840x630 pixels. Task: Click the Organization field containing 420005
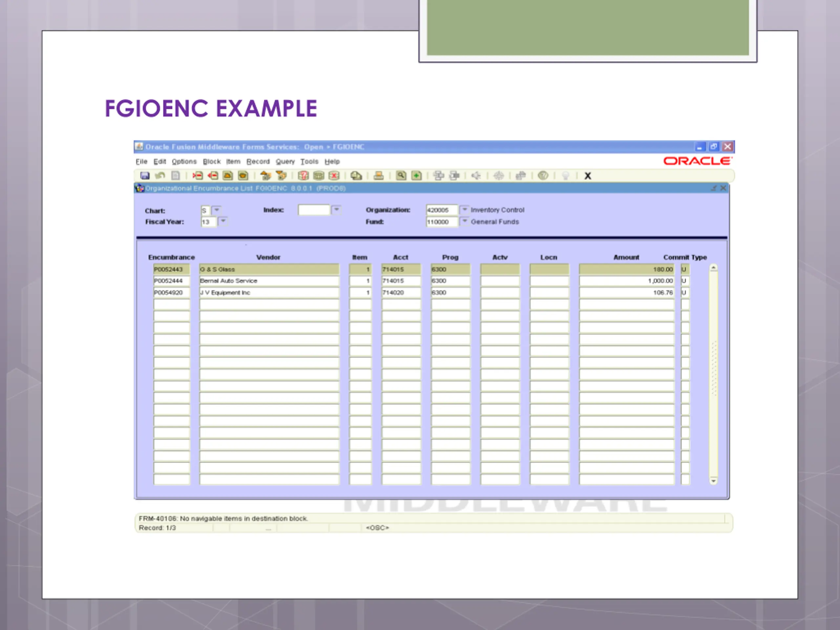[442, 210]
